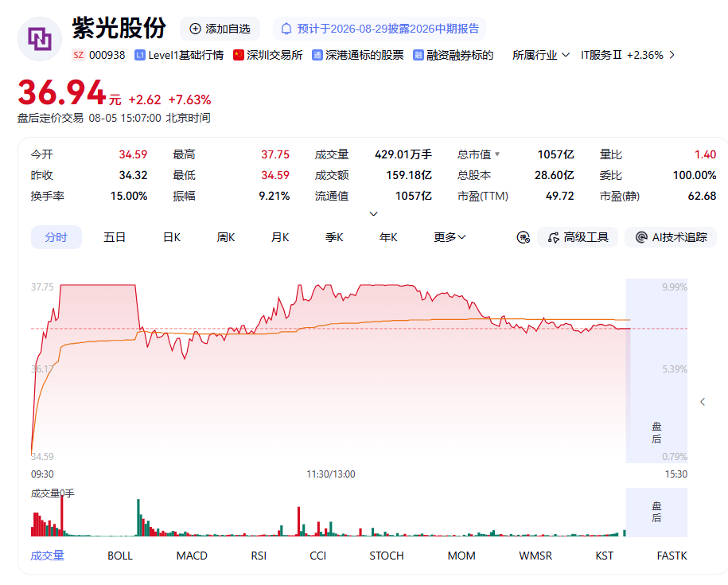Select the 成交量 indicator tab
728x585 pixels.
[x=48, y=556]
